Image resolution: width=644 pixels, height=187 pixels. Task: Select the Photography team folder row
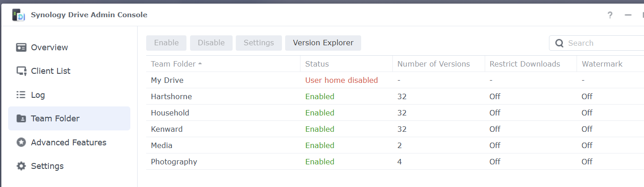point(174,162)
